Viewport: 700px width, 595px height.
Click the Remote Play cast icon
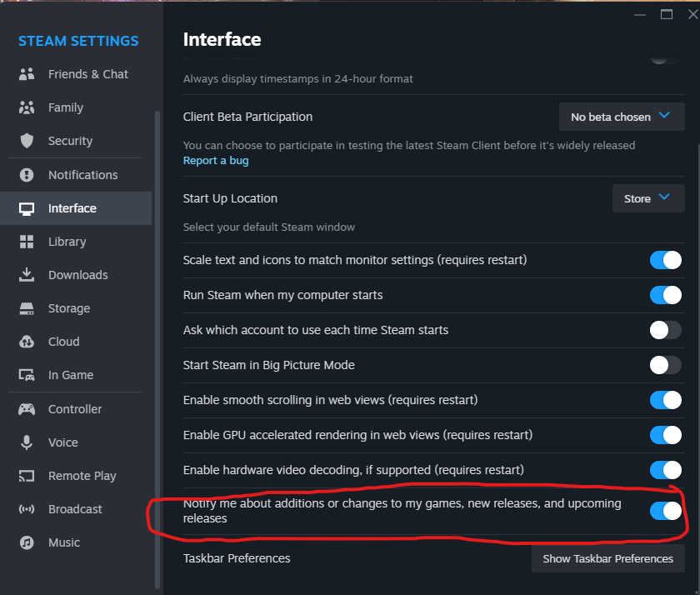click(x=27, y=476)
